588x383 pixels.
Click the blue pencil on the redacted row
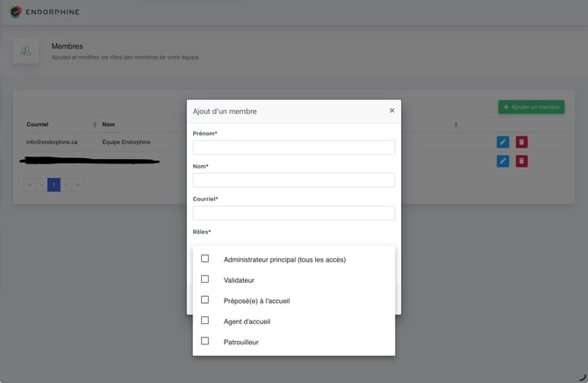pyautogui.click(x=503, y=161)
